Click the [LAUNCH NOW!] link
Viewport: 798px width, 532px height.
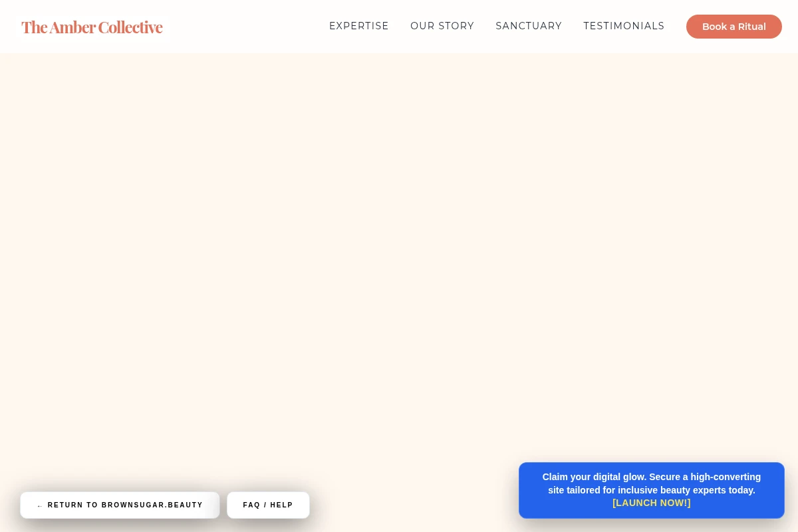click(x=652, y=503)
